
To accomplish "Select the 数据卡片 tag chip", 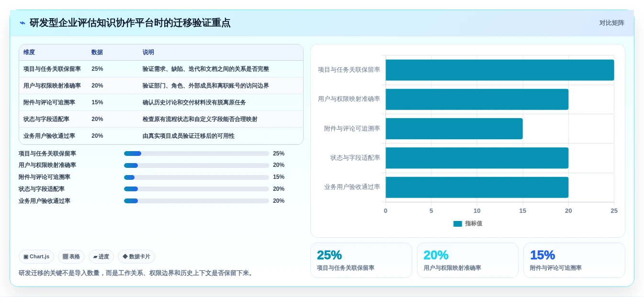I will tap(136, 257).
